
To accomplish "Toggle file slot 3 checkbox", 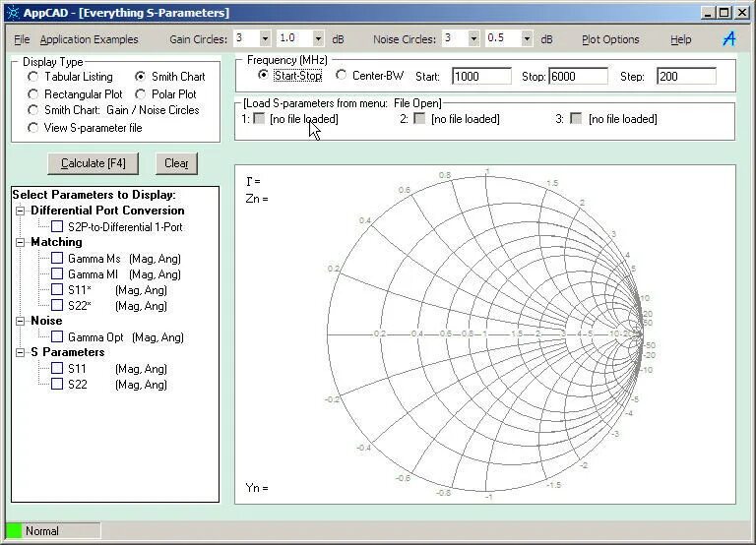I will pyautogui.click(x=576, y=118).
